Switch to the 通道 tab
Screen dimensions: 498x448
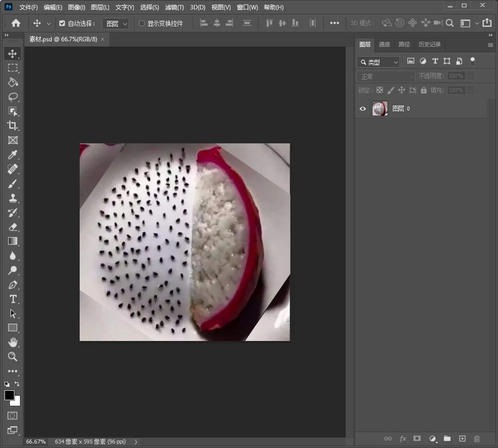[x=384, y=44]
